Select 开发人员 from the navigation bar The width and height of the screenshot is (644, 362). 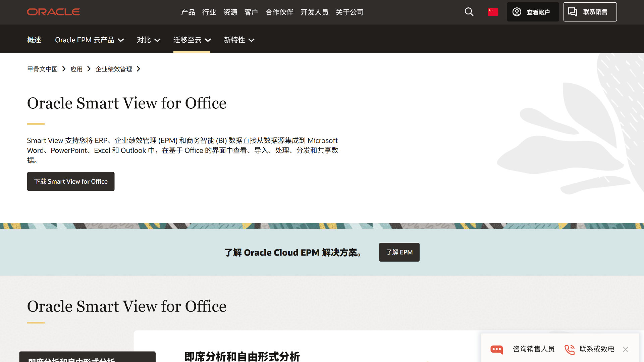[x=314, y=12]
